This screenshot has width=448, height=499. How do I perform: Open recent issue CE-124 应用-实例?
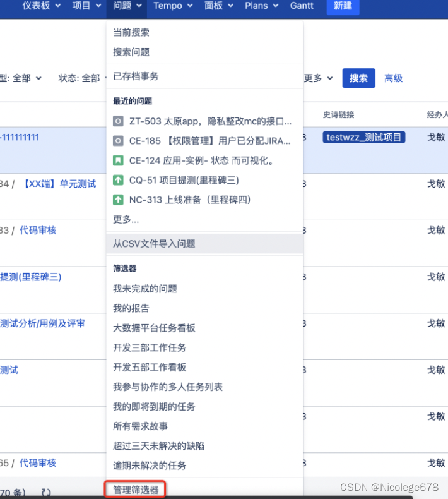(204, 160)
